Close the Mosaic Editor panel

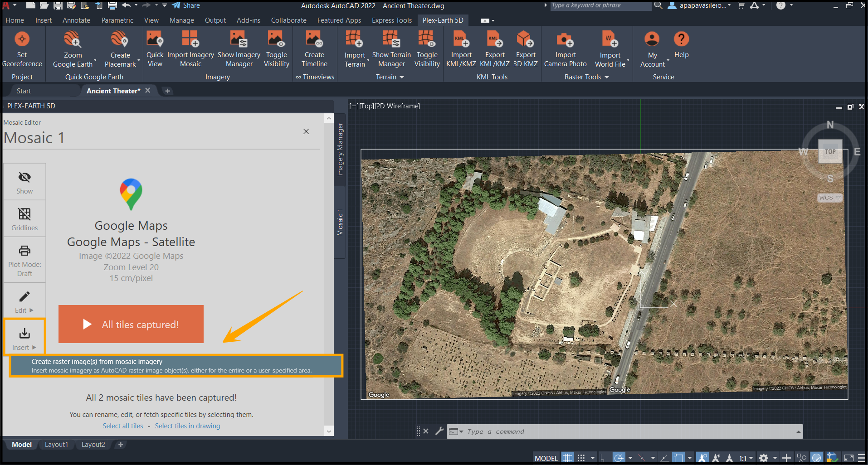point(306,131)
